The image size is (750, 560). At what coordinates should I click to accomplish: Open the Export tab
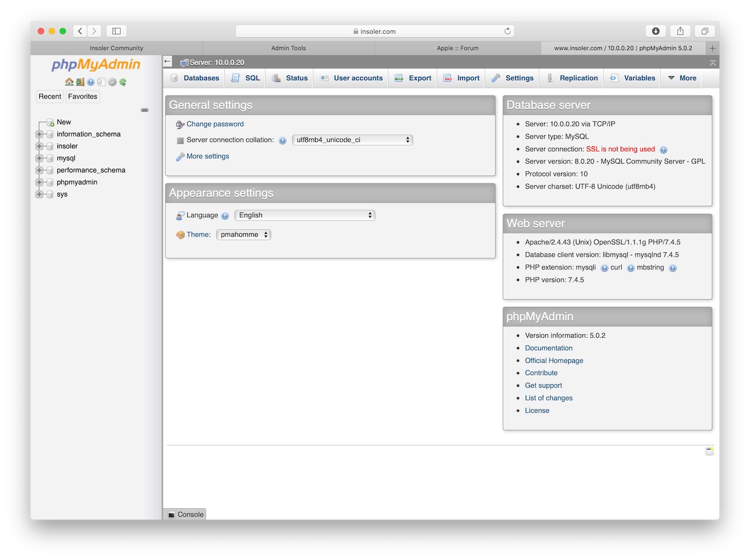pos(413,78)
